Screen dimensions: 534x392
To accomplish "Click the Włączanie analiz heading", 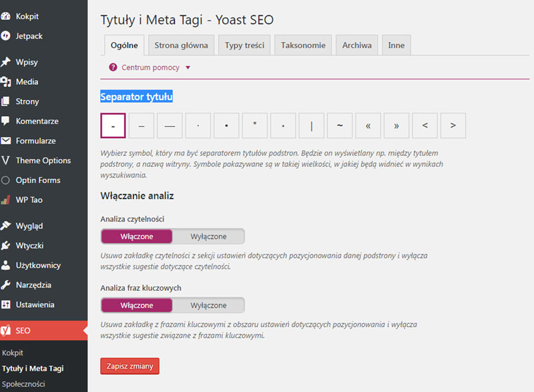I will (138, 196).
